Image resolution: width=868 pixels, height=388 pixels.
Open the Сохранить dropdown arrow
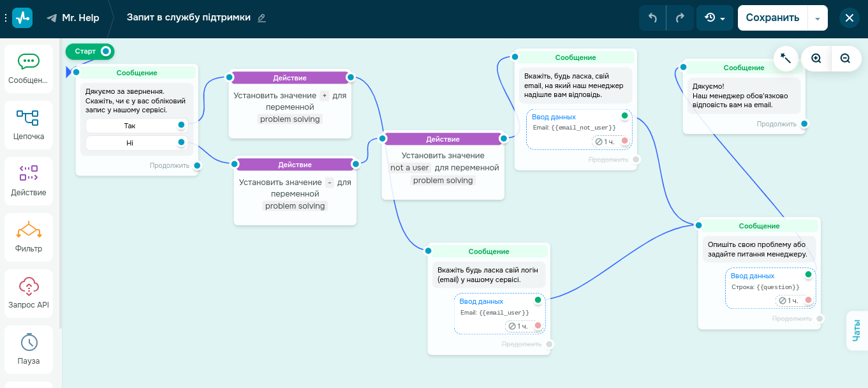point(817,18)
